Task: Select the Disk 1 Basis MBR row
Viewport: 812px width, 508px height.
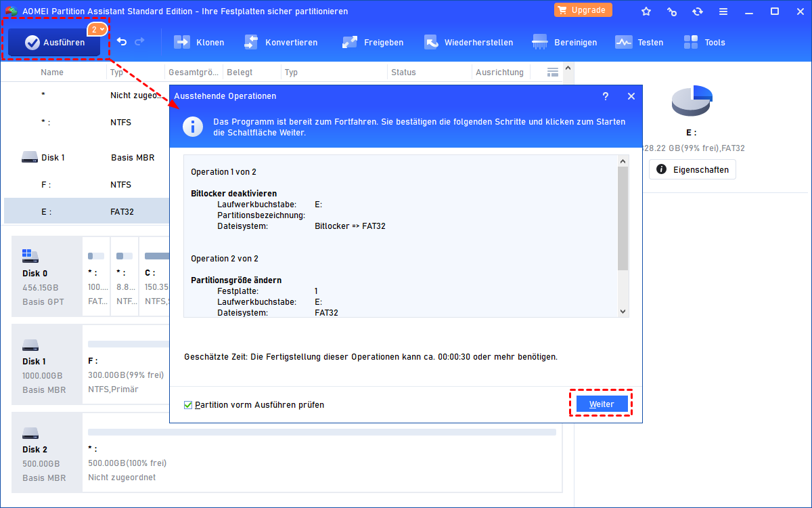Action: coord(87,157)
